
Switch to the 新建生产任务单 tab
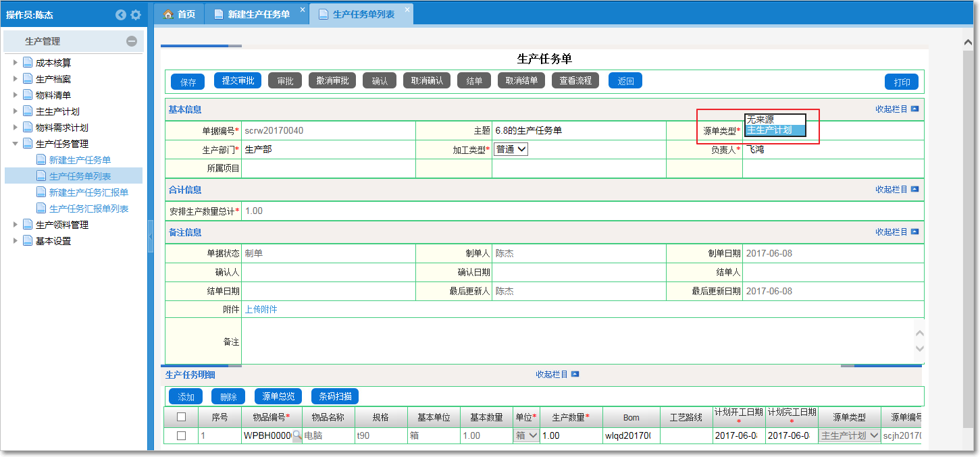coord(253,11)
